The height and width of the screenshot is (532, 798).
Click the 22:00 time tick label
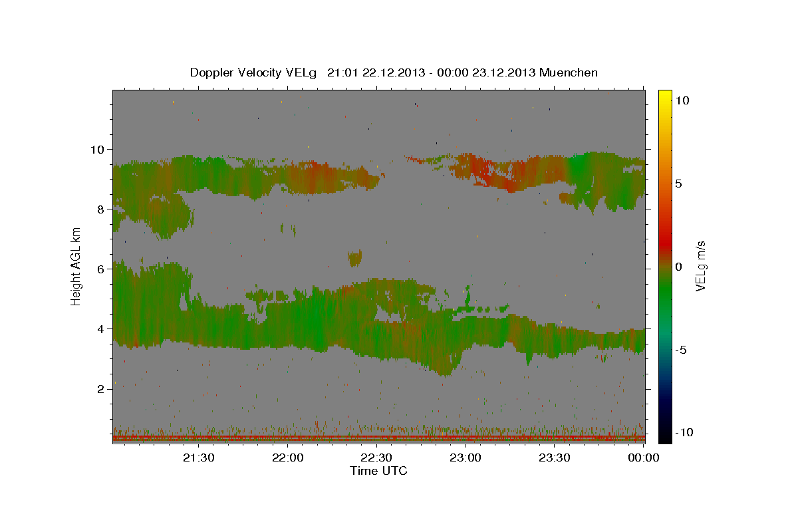click(x=288, y=458)
